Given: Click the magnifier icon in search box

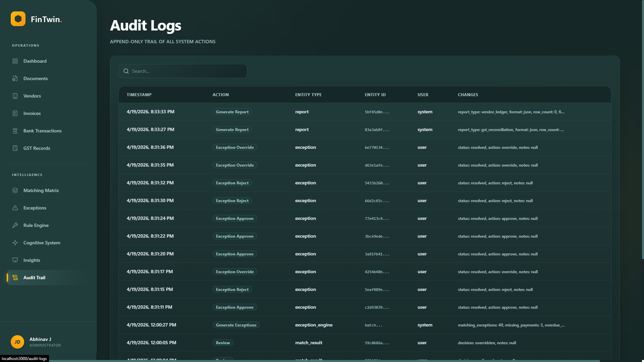Looking at the screenshot, I should [x=126, y=71].
